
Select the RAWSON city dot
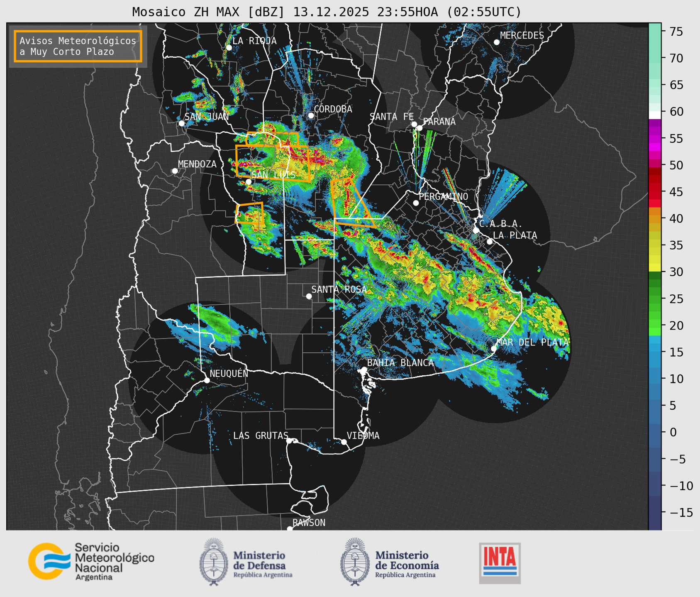[x=290, y=529]
